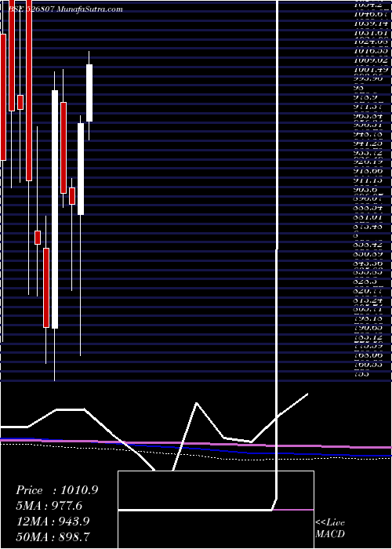Click the 850.89 price axis label
The image size is (392, 549).
tap(368, 255)
